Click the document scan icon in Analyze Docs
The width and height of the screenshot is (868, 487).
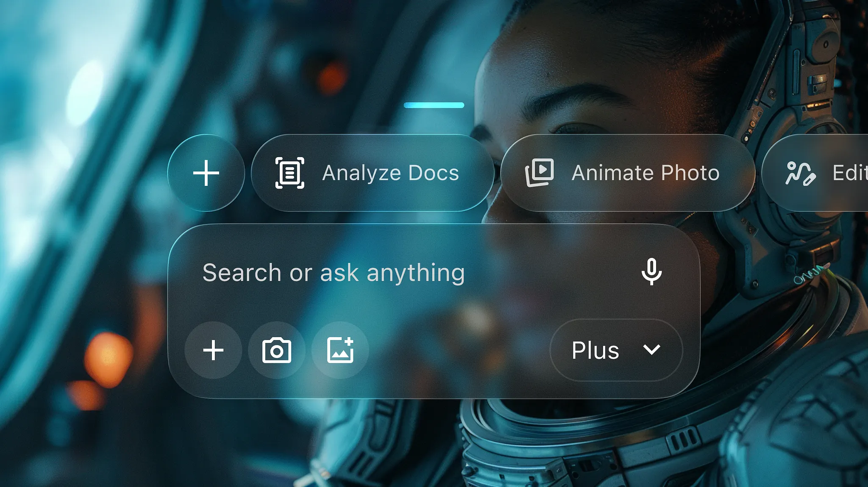point(290,173)
